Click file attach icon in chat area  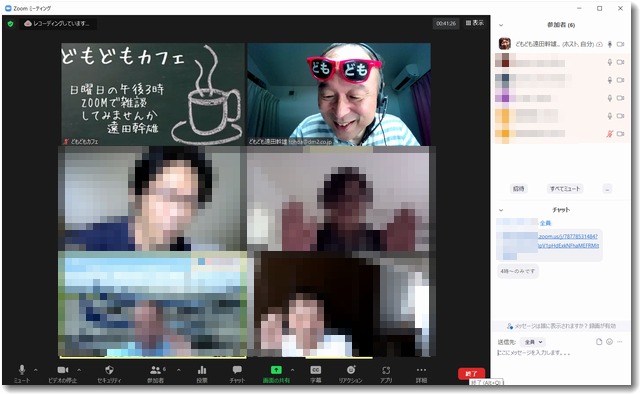click(x=599, y=342)
